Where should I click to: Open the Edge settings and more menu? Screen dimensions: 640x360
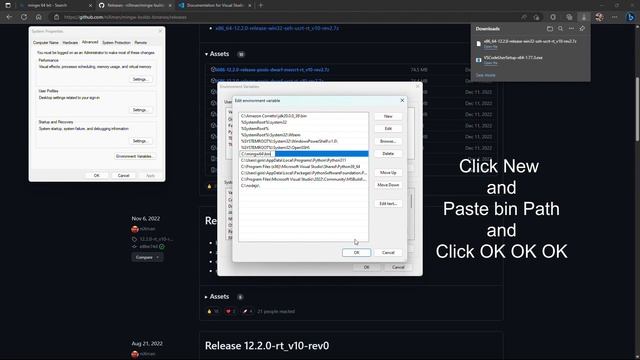615,17
